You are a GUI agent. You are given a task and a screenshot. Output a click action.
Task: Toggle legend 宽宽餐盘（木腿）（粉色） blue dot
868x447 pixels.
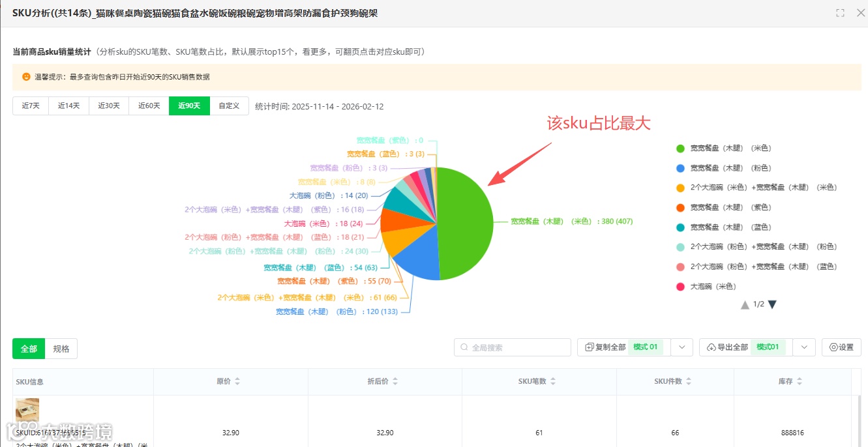(x=680, y=168)
